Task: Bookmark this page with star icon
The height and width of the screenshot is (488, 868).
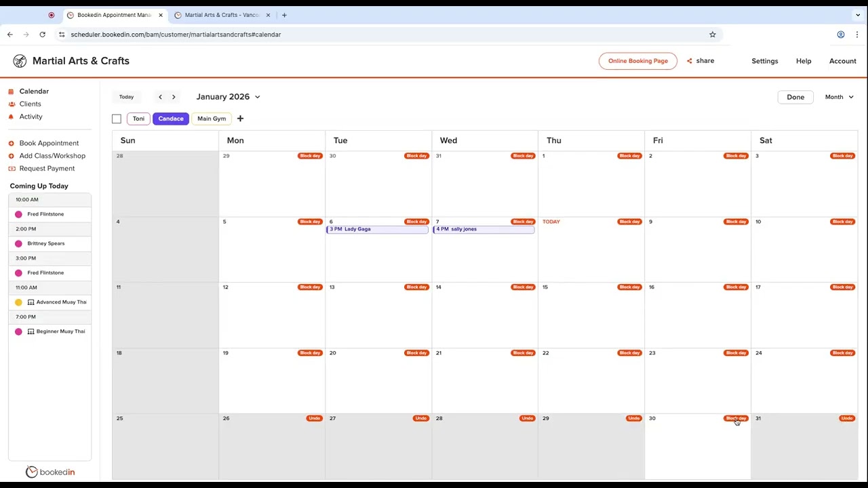Action: tap(712, 35)
